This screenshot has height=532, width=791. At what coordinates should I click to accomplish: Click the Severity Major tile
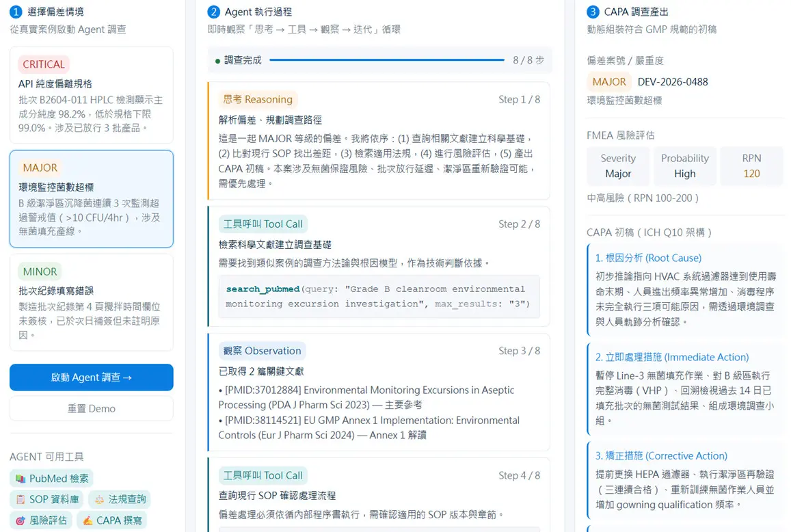(x=618, y=166)
